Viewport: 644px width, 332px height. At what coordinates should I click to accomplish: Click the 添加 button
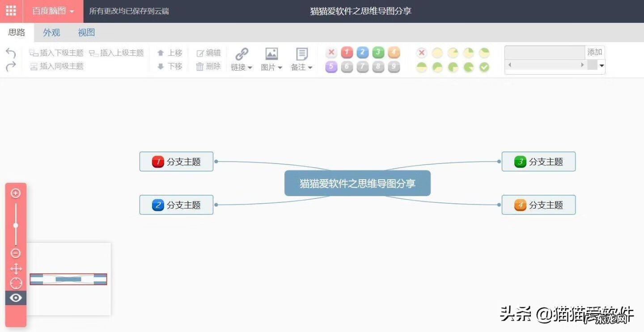(594, 52)
